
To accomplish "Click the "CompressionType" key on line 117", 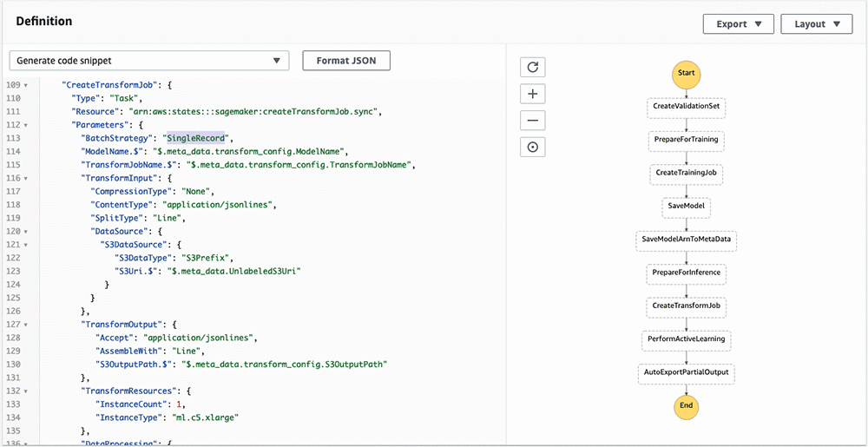I will (x=131, y=192).
